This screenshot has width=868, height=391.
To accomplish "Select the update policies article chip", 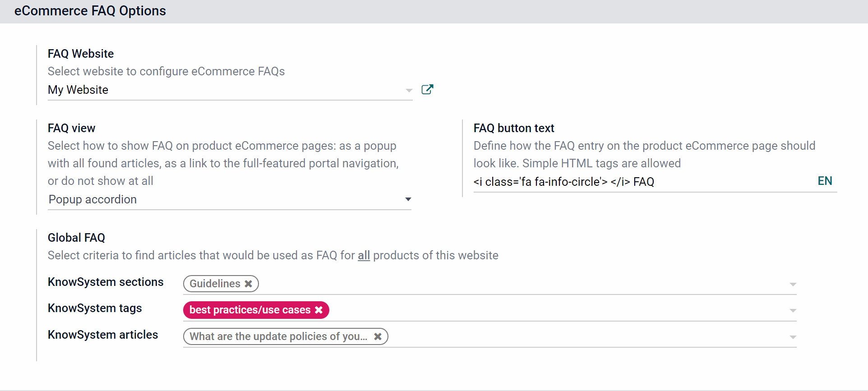I will click(278, 336).
